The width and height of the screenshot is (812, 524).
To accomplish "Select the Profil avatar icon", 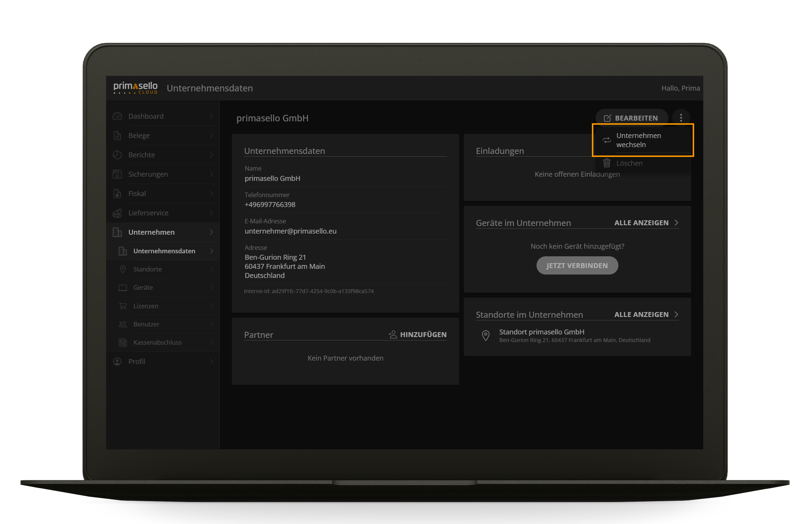I will pos(117,361).
